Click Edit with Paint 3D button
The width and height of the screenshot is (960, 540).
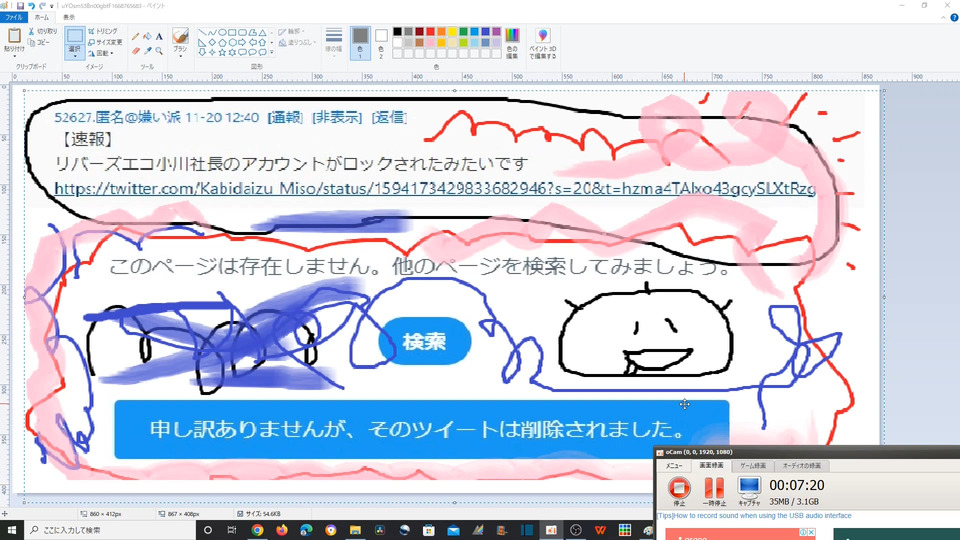coord(542,43)
